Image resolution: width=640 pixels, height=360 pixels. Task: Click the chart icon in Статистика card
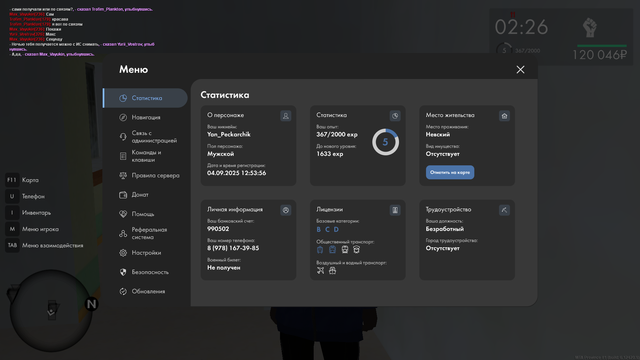(x=395, y=116)
